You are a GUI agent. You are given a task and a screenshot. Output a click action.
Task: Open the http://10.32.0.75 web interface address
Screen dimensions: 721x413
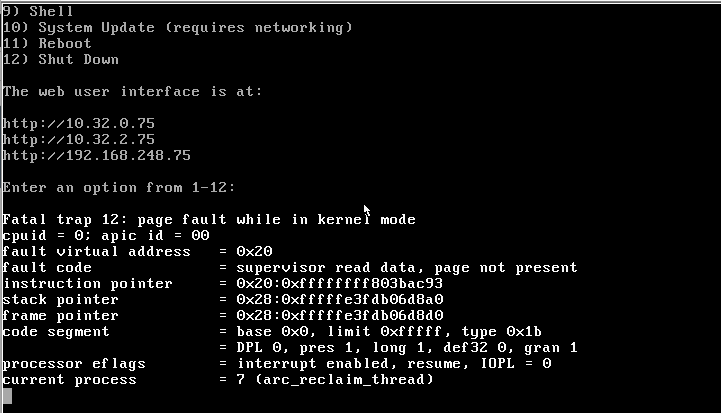click(79, 123)
